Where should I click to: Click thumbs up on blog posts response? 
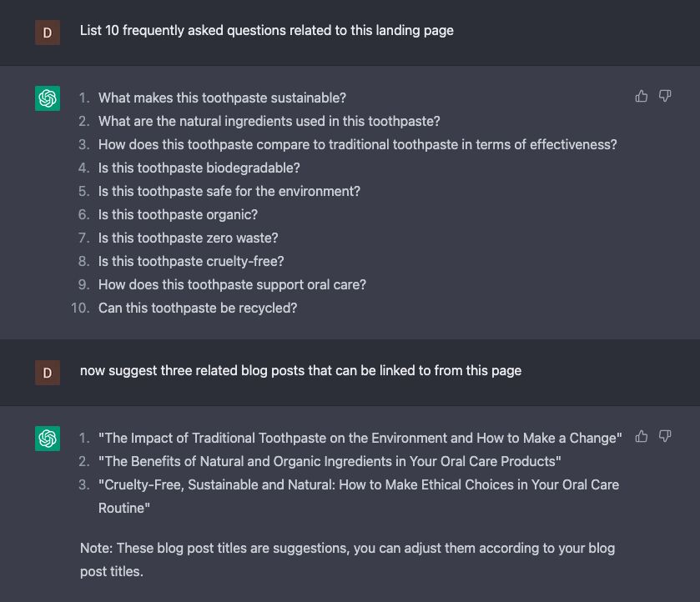coord(641,436)
